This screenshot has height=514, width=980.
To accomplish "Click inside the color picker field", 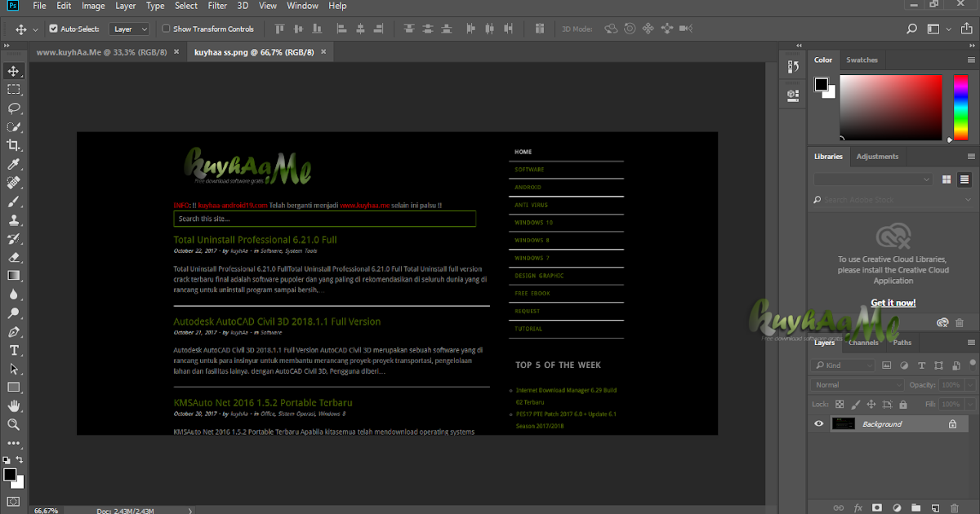I will [891, 106].
